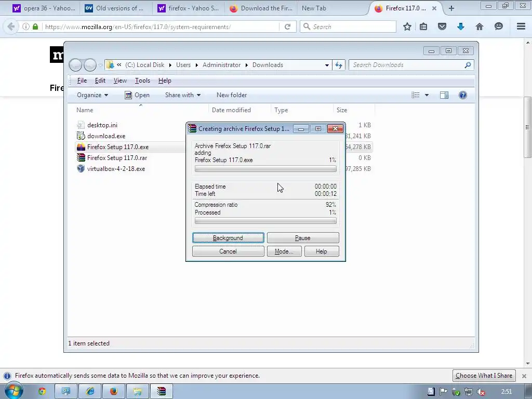
Task: Open Chrome from the taskbar
Action: [x=42, y=392]
